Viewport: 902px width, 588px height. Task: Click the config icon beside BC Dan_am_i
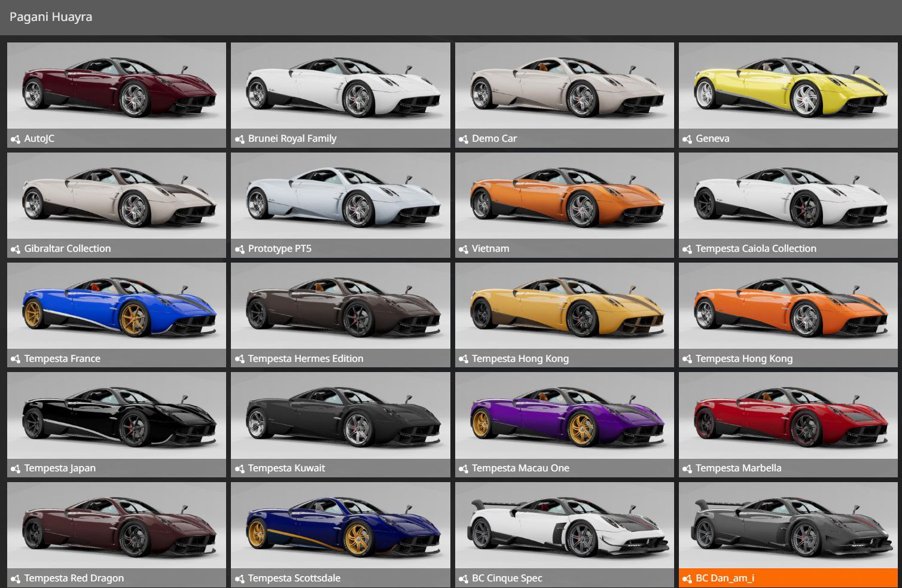click(x=687, y=578)
